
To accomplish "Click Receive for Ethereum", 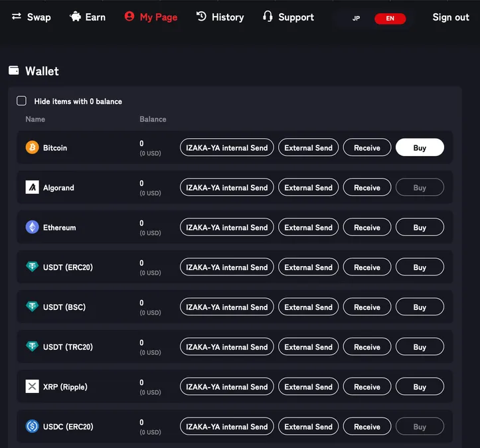I will (367, 228).
